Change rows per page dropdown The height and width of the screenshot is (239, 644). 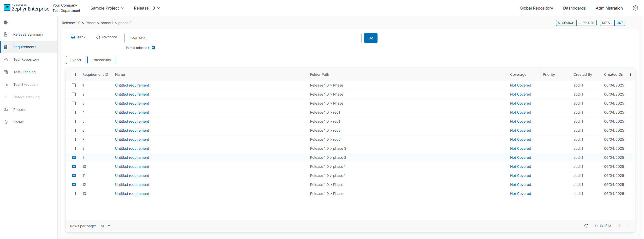click(105, 226)
